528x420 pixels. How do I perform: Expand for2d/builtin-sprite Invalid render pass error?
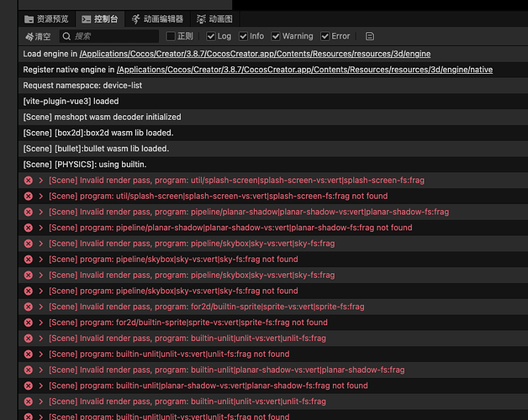40,307
